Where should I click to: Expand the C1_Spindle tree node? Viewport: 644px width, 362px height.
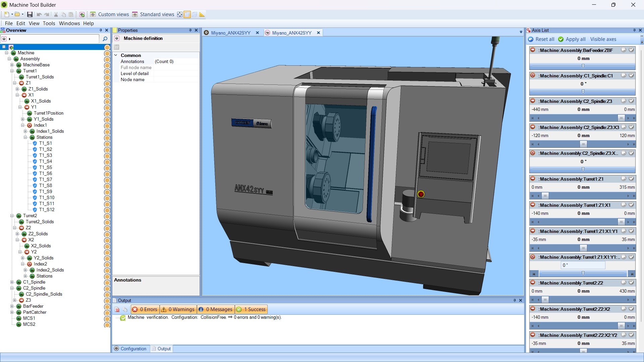(12, 282)
